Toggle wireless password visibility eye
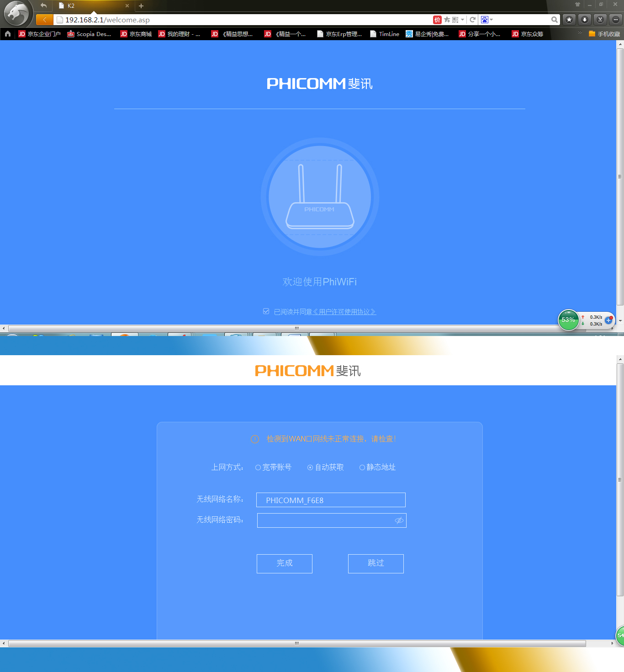This screenshot has width=624, height=672. (399, 520)
